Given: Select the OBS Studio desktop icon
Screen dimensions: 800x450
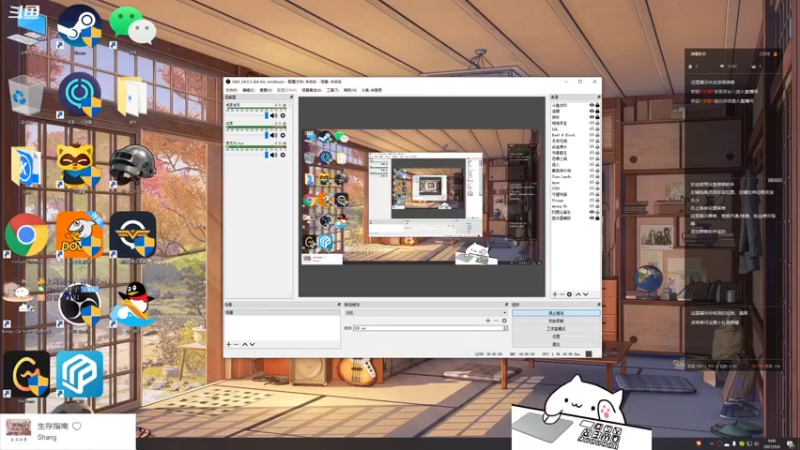Looking at the screenshot, I should tap(79, 308).
